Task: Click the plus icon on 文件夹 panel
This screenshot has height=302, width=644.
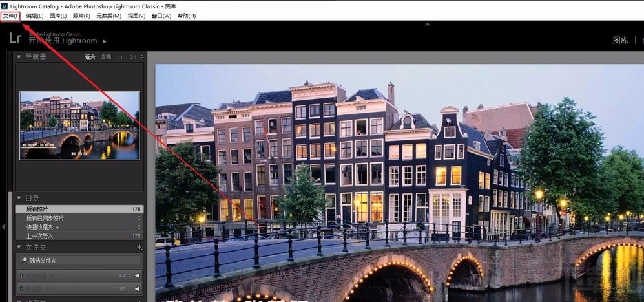Action: (140, 247)
